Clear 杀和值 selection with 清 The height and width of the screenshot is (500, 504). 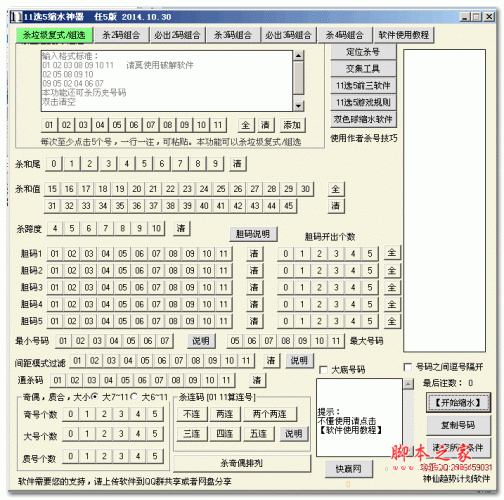point(336,206)
